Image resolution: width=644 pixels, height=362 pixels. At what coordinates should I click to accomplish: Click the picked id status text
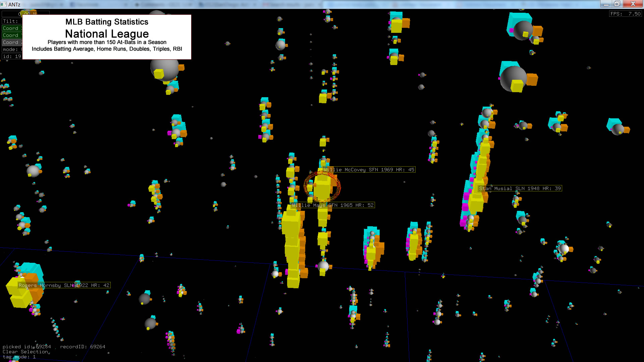point(27,347)
